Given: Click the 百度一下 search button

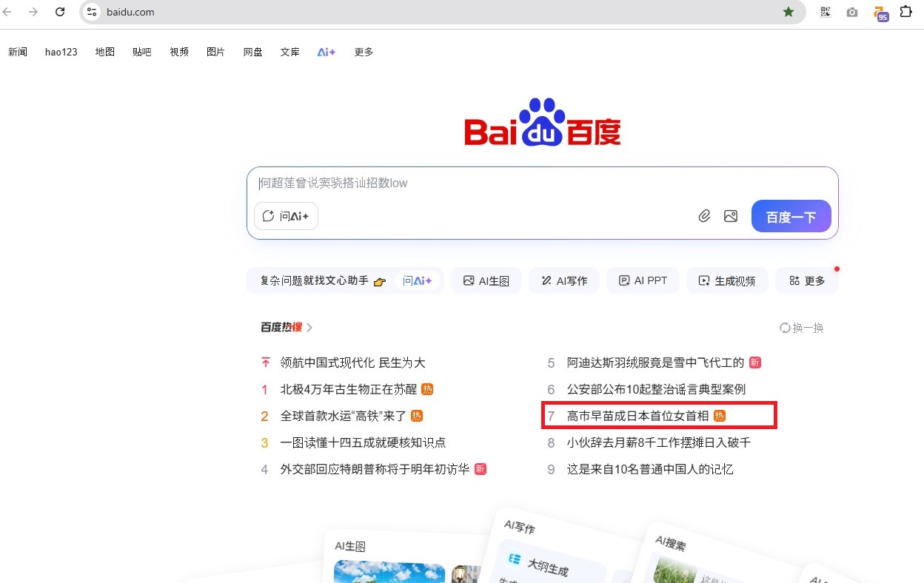Looking at the screenshot, I should tap(791, 217).
